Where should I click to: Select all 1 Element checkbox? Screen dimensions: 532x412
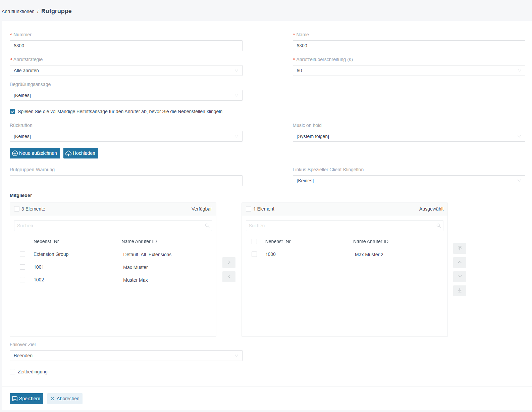249,209
